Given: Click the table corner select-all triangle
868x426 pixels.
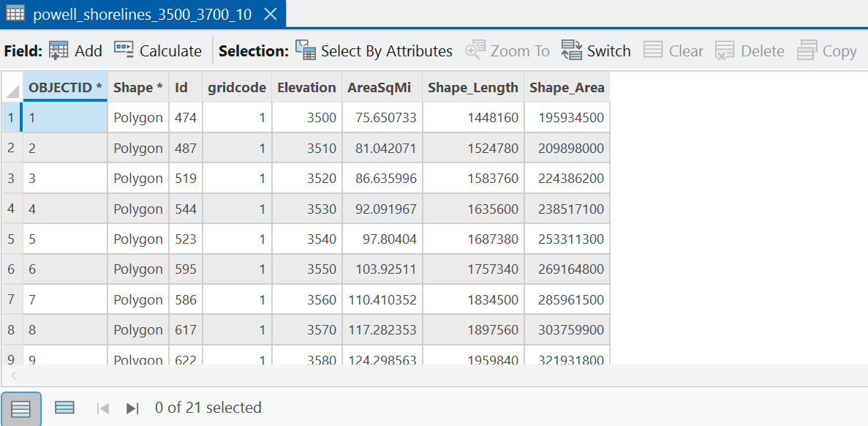Looking at the screenshot, I should 11,88.
